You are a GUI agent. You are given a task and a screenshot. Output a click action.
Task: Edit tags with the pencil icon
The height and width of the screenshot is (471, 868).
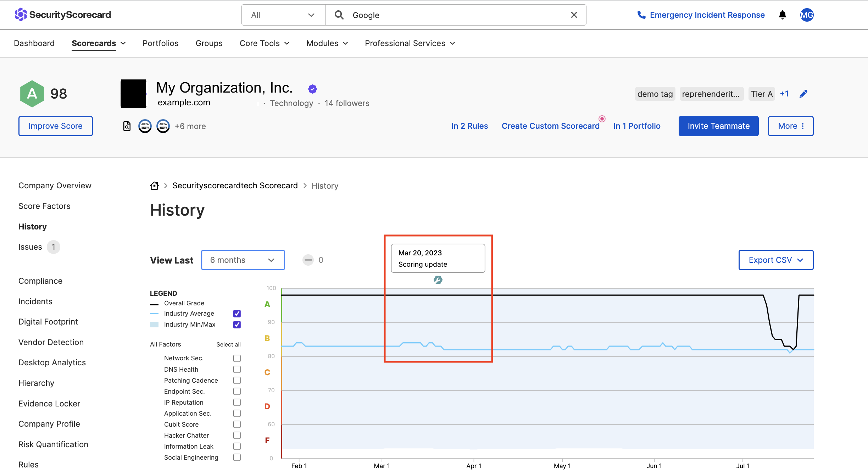(803, 94)
